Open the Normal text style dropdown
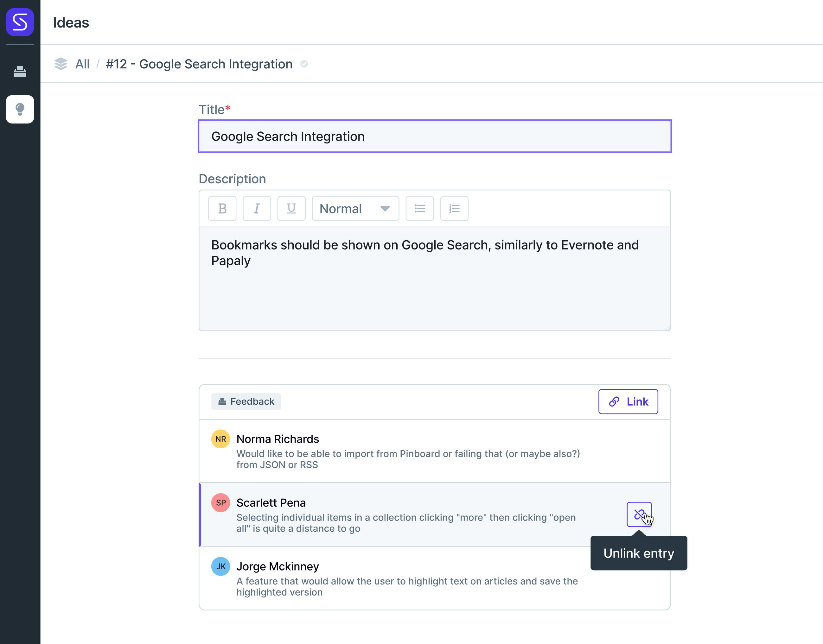The image size is (823, 644). point(355,209)
